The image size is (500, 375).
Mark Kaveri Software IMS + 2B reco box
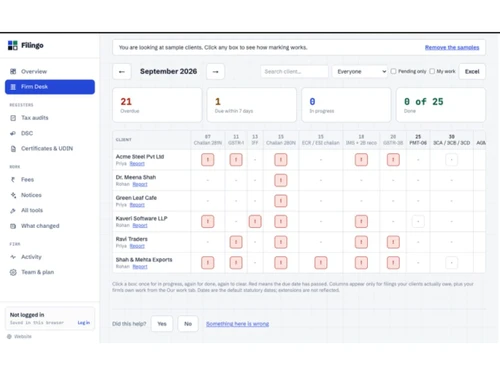361,222
